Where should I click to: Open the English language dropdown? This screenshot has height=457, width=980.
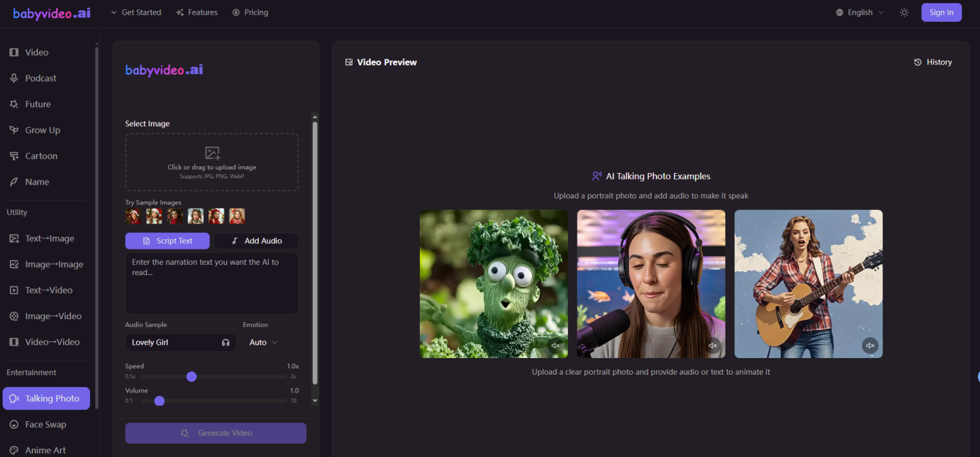859,12
